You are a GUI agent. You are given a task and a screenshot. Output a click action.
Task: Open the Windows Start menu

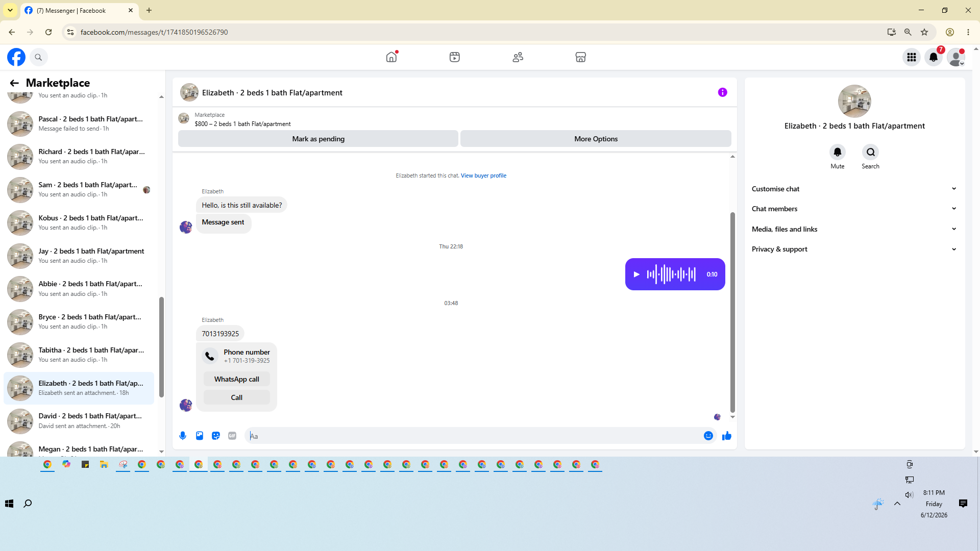9,504
